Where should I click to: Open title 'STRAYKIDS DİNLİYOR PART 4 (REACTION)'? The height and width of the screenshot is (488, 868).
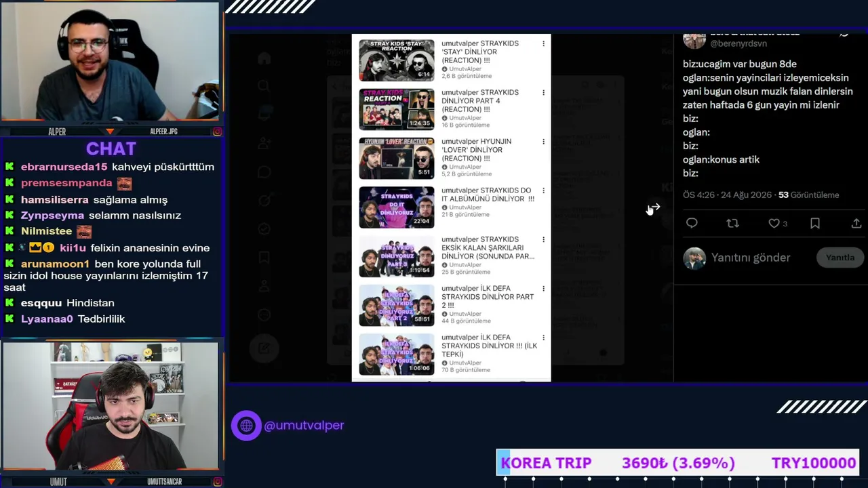480,101
